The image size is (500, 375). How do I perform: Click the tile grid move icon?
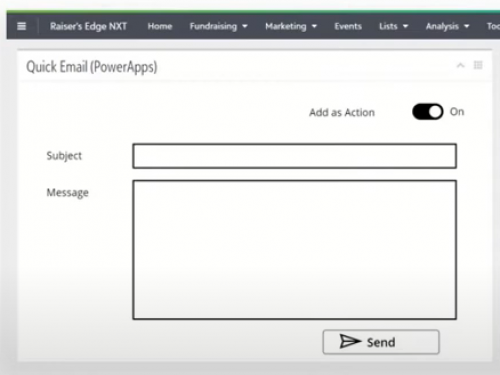point(478,65)
